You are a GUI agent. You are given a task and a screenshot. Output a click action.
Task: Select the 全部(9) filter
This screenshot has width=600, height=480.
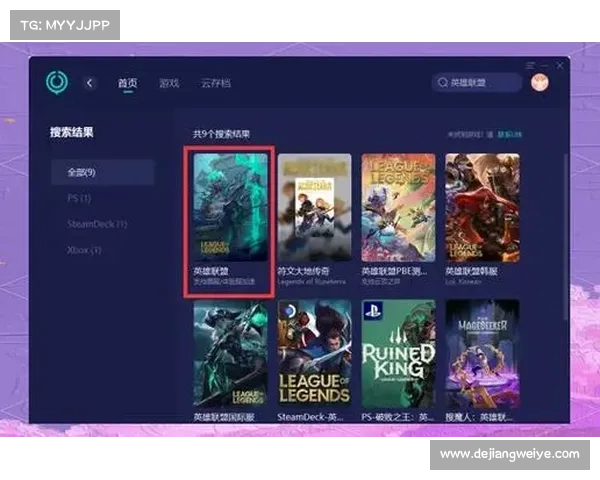pyautogui.click(x=104, y=172)
